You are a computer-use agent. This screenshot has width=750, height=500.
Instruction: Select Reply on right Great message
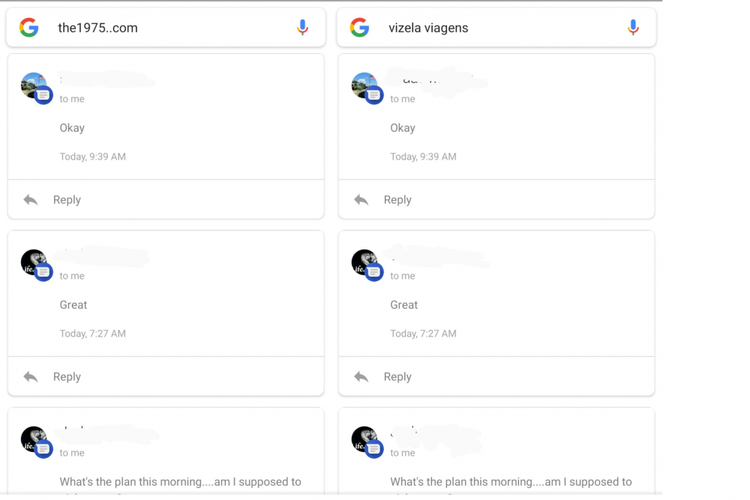click(397, 377)
